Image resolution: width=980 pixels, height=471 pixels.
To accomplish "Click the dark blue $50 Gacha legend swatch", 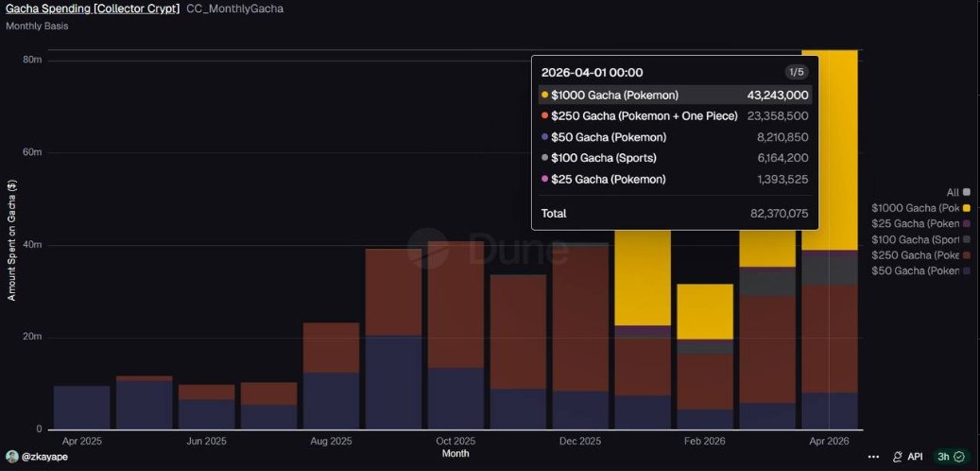I will coord(967,270).
